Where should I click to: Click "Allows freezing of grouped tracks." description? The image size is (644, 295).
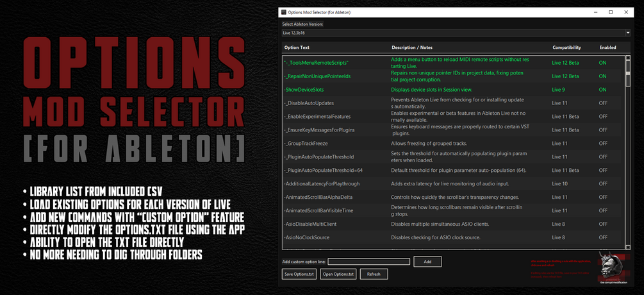coord(427,144)
